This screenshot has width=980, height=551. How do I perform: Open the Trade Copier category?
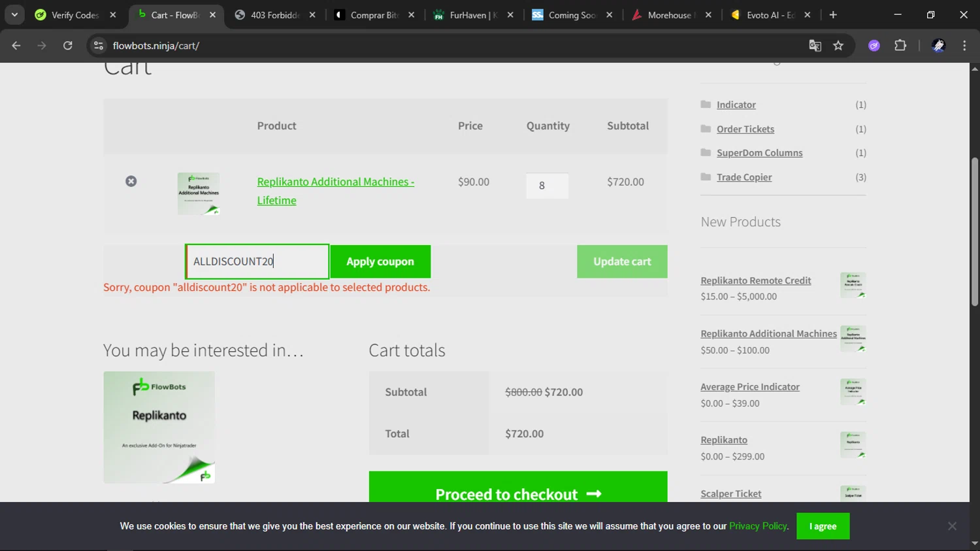tap(744, 177)
